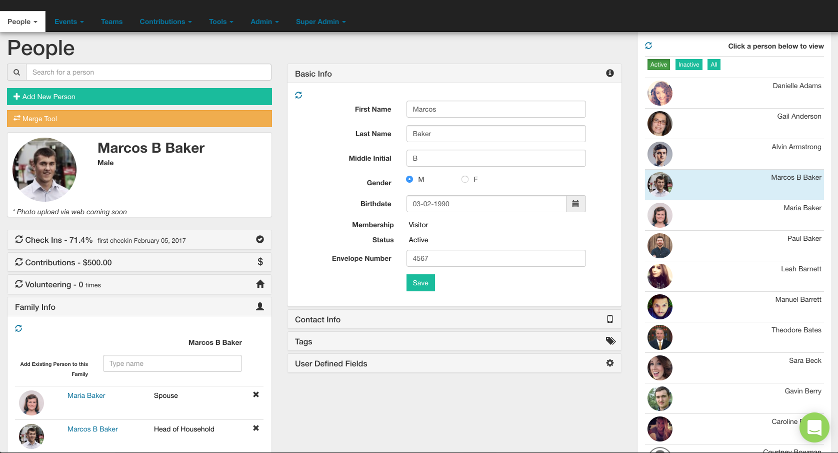This screenshot has width=838, height=453.
Task: Refresh Volunteering count
Action: 19,284
